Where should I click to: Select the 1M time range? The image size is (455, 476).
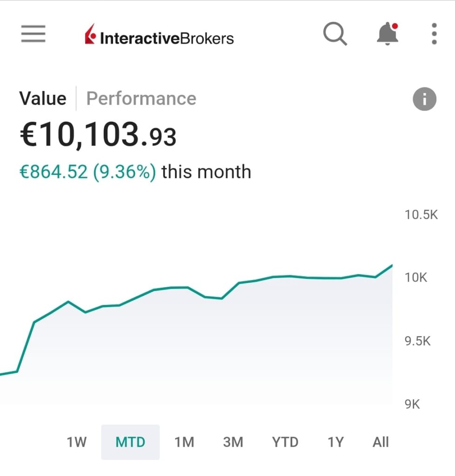pyautogui.click(x=184, y=442)
